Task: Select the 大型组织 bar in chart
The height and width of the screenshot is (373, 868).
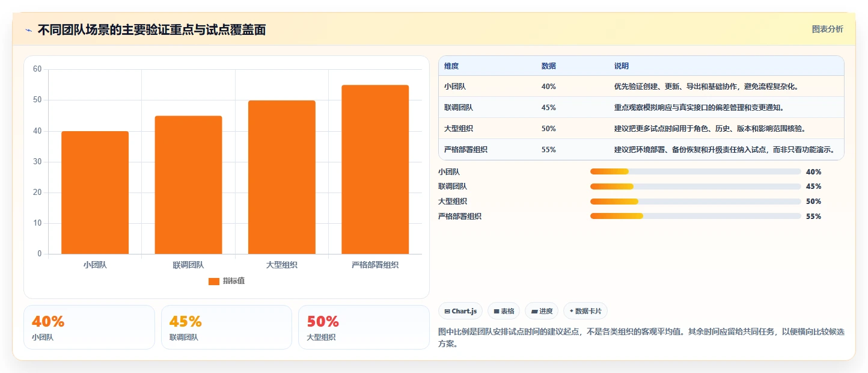Action: (282, 177)
